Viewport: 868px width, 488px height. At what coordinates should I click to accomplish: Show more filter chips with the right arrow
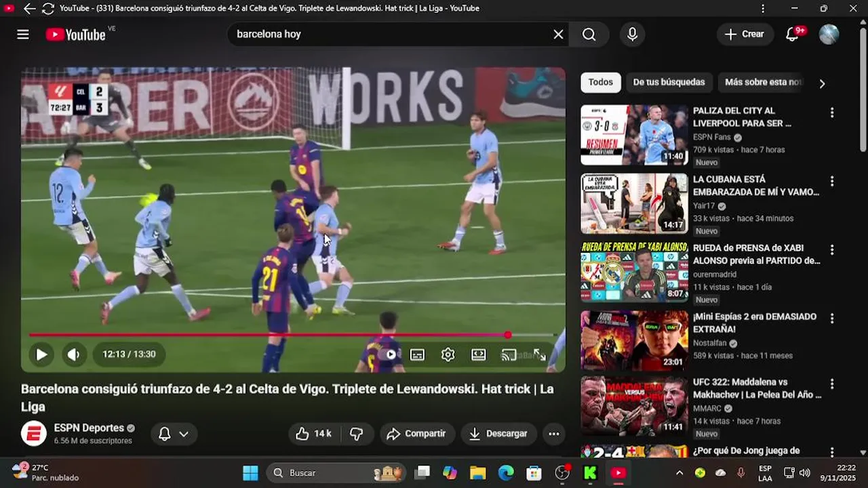tap(822, 83)
